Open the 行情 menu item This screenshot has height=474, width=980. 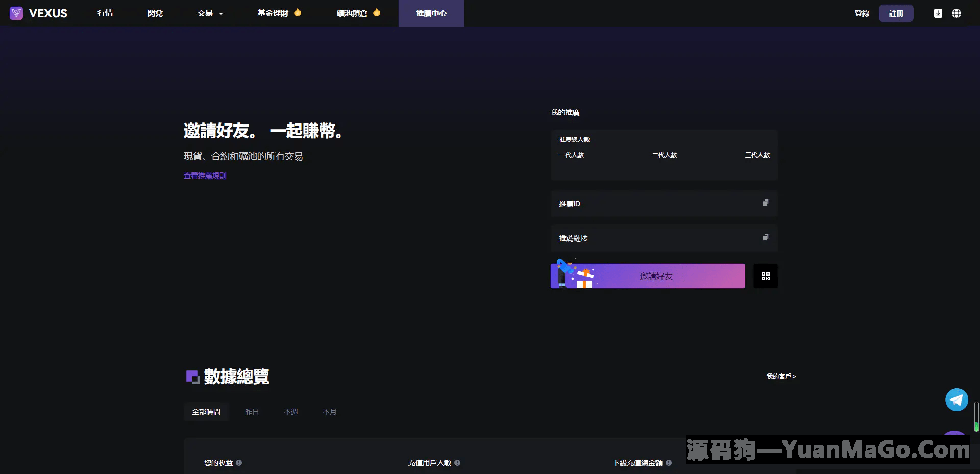(x=105, y=13)
